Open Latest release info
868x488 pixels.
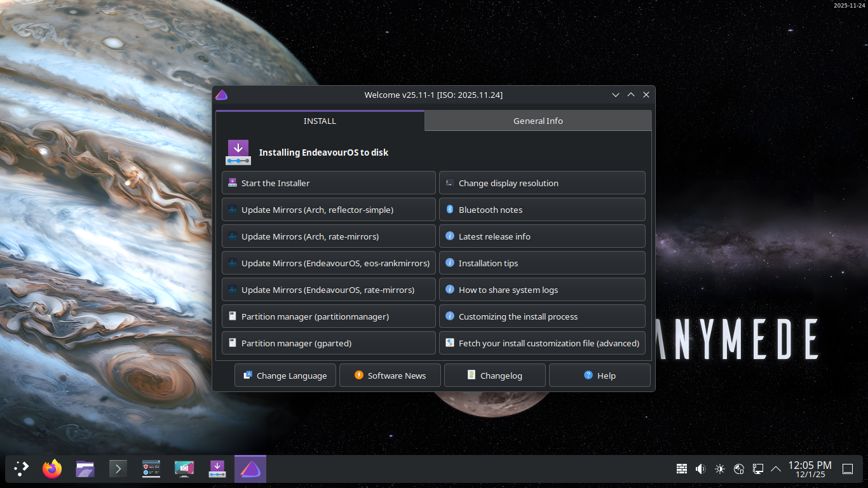pos(542,236)
